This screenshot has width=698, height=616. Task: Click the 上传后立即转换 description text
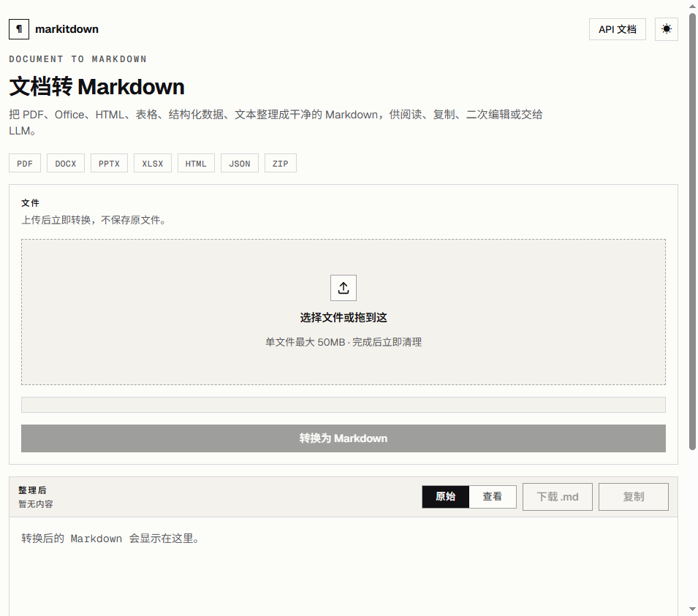pos(94,221)
